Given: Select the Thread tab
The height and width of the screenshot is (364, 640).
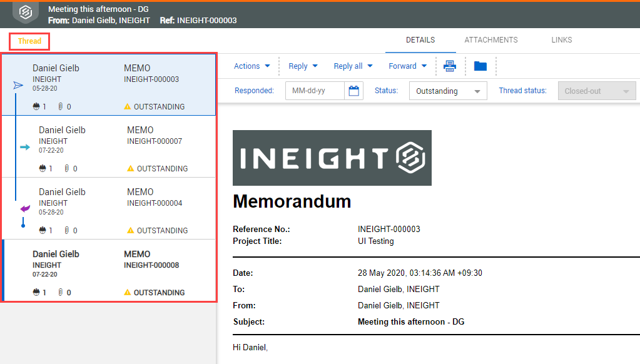Looking at the screenshot, I should pyautogui.click(x=29, y=41).
